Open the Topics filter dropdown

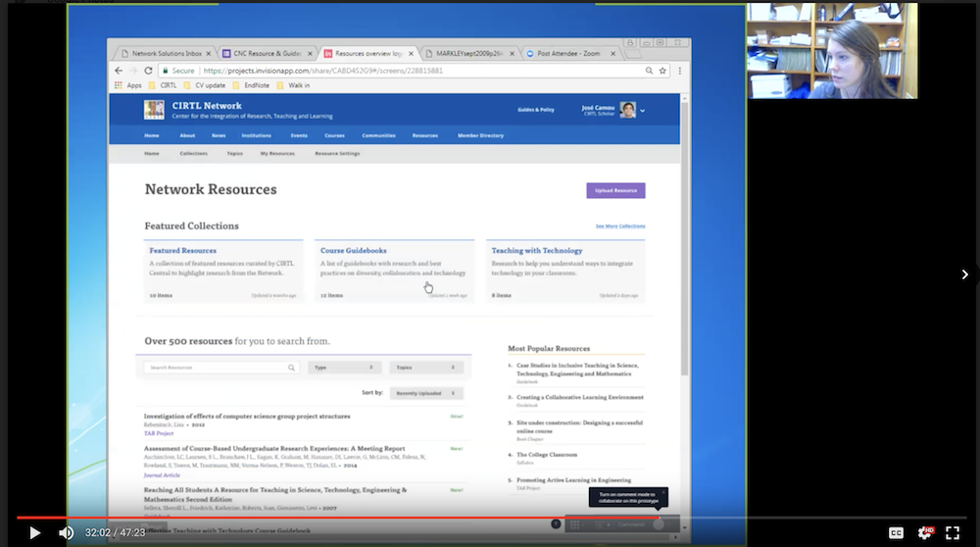[426, 368]
